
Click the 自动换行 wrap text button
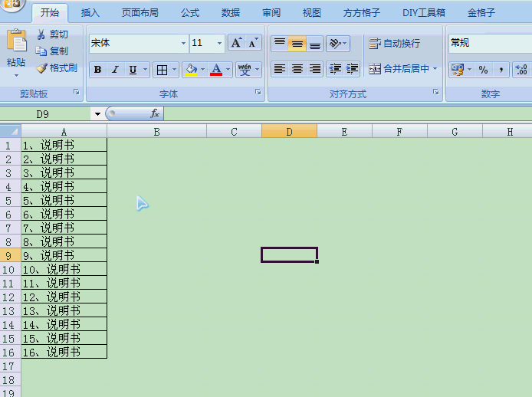(x=395, y=44)
